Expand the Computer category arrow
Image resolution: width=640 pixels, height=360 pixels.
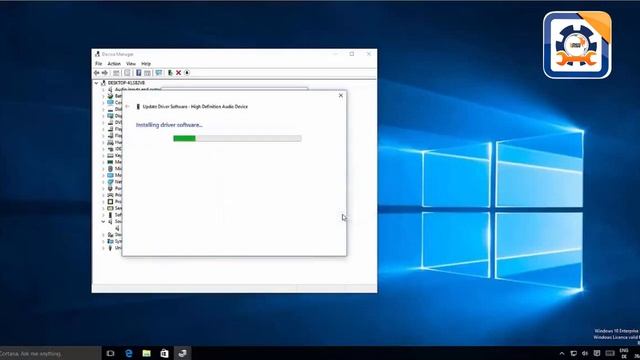click(x=103, y=102)
